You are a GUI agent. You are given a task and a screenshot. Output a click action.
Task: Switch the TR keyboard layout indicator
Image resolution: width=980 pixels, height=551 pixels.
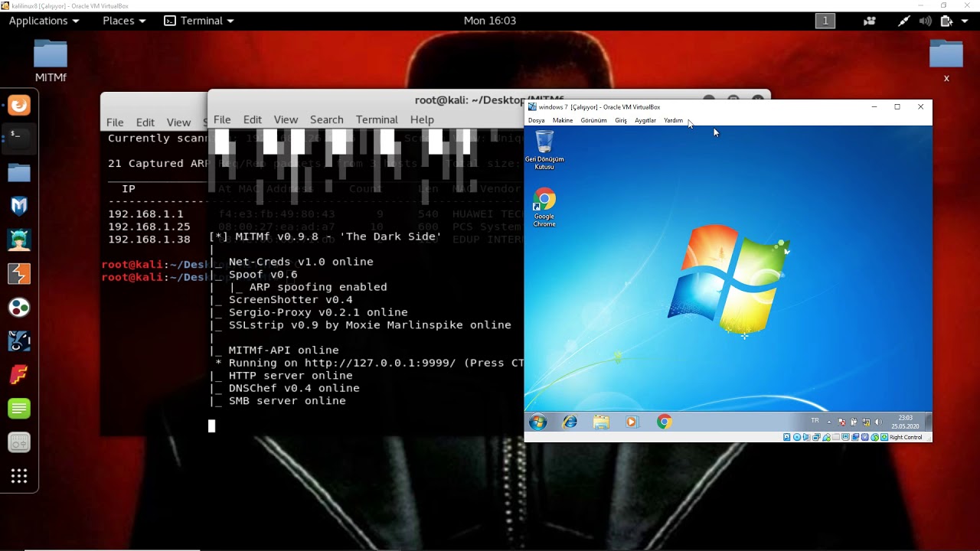click(x=814, y=420)
